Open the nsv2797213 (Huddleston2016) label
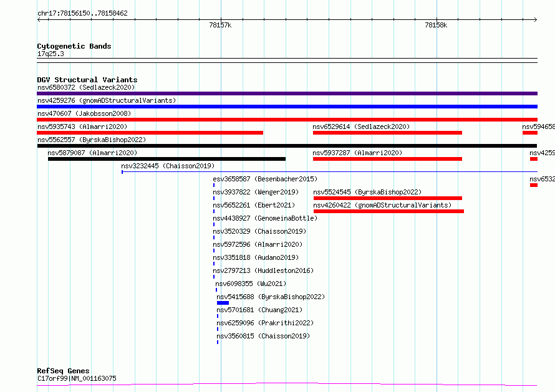The width and height of the screenshot is (555, 392). coord(263,270)
